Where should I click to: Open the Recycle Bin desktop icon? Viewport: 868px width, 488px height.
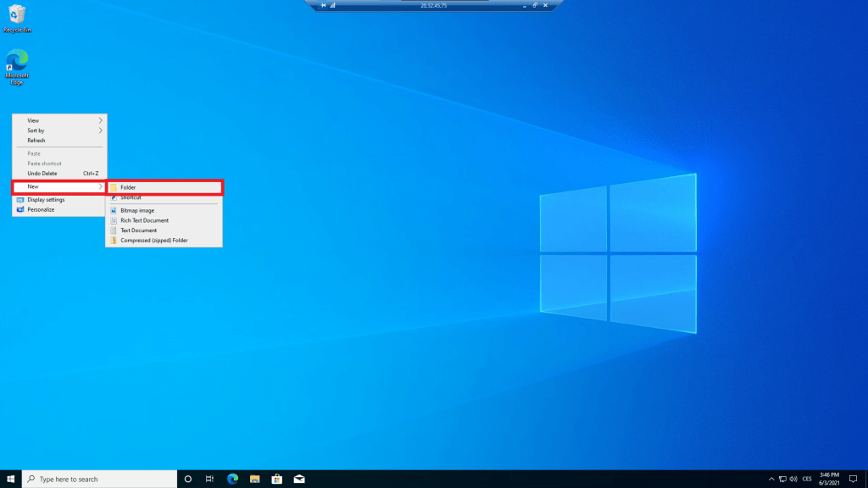(17, 15)
